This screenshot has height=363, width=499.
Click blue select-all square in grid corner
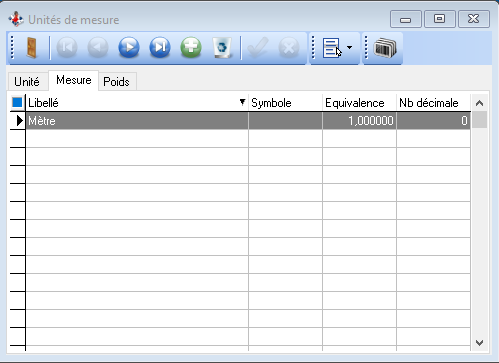coord(17,102)
